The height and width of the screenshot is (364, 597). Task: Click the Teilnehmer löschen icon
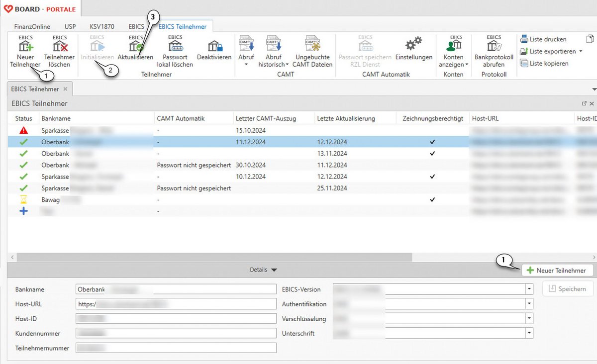point(59,47)
